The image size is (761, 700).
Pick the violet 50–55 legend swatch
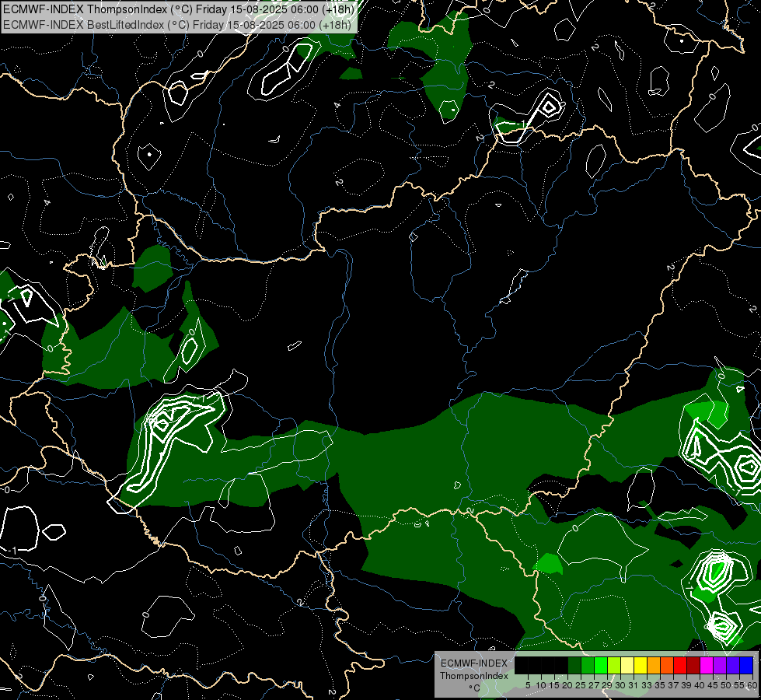[733, 665]
